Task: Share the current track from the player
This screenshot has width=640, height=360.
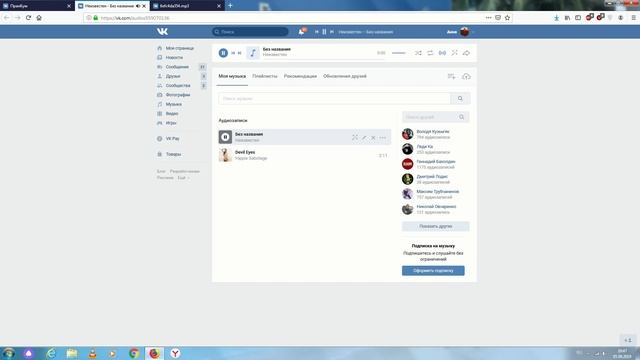Action: click(x=466, y=53)
